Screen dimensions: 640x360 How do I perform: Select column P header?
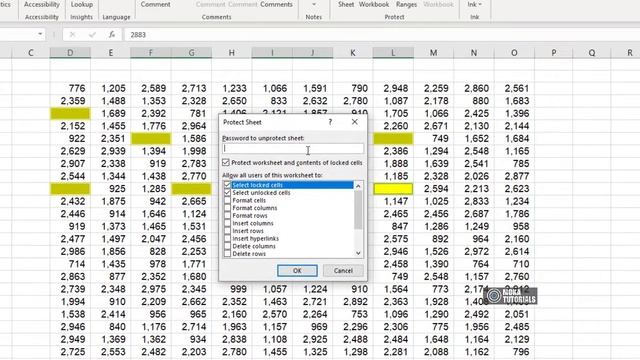coord(553,53)
